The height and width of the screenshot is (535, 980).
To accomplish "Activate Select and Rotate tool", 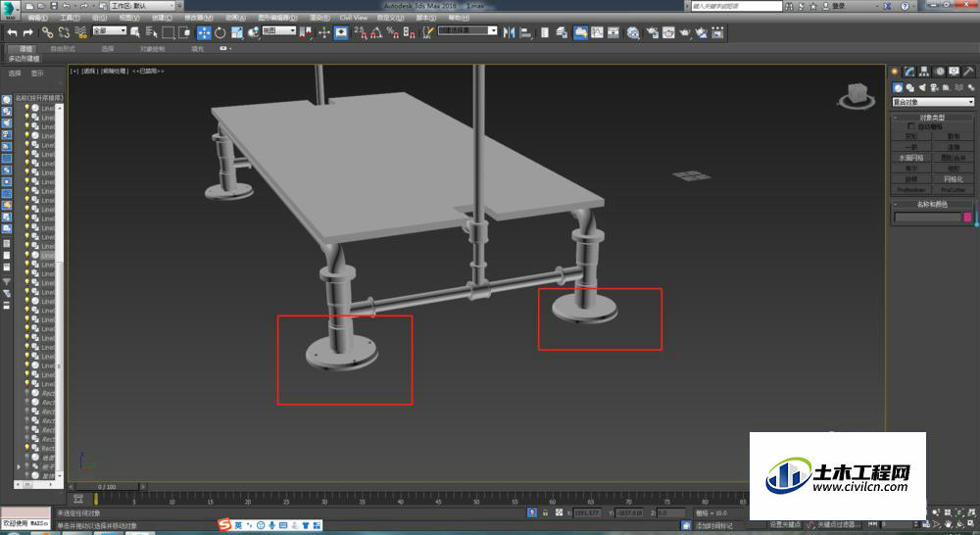I will point(220,32).
